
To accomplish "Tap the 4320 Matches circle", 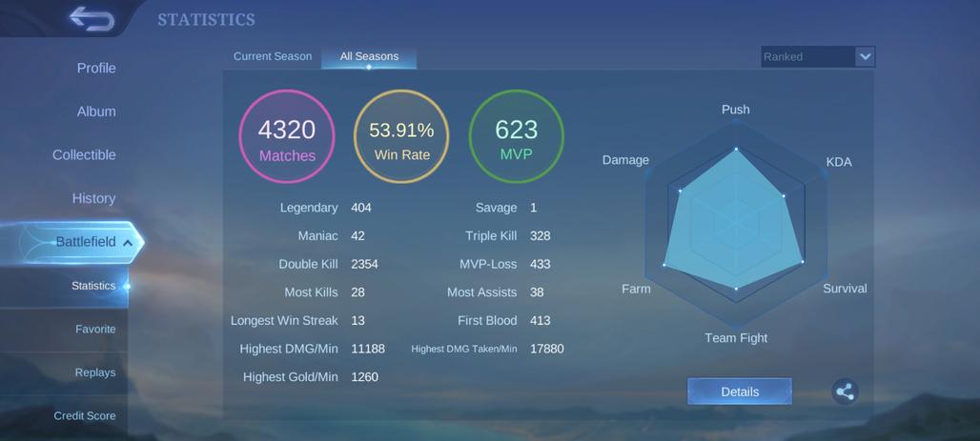I will [287, 137].
